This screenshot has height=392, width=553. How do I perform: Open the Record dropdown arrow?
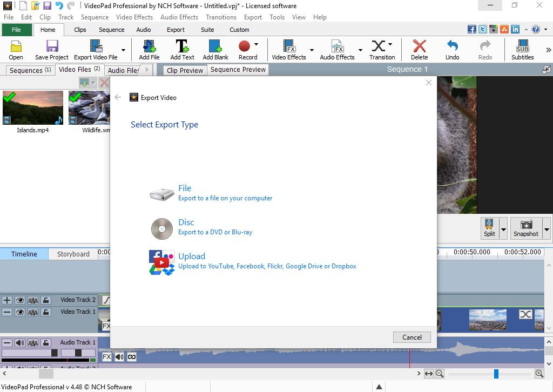click(x=256, y=44)
